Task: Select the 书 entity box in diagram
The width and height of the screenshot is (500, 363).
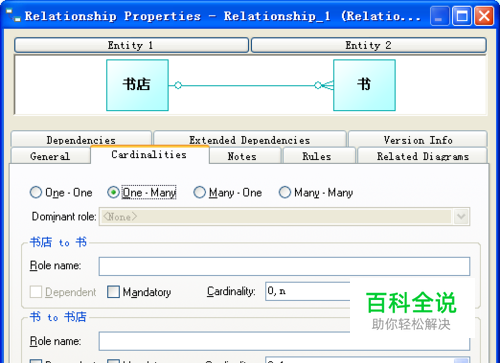Action: click(364, 85)
